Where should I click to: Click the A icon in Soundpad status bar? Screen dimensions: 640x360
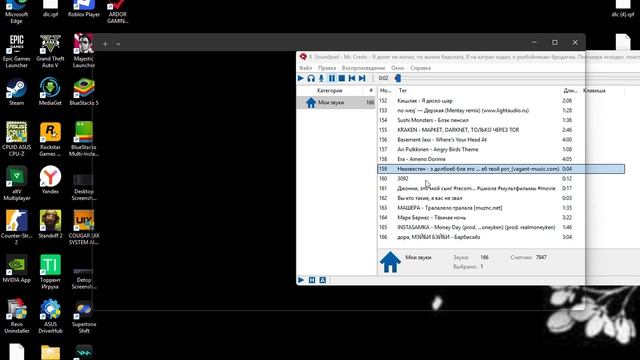322,280
